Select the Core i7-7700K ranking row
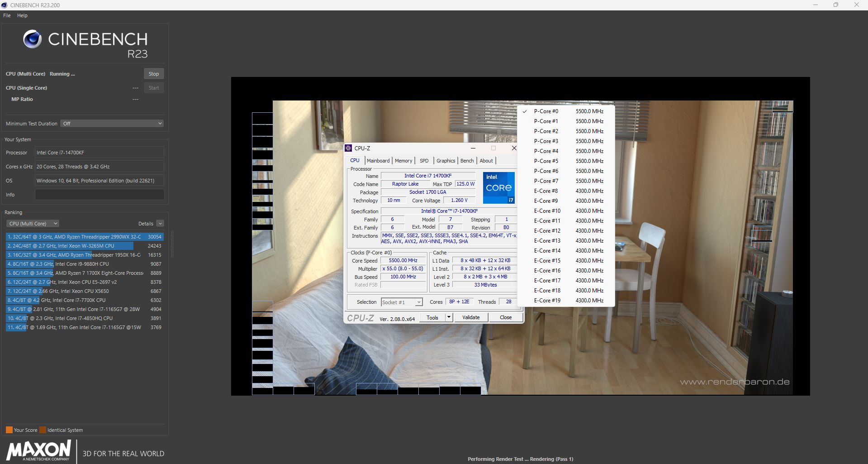The height and width of the screenshot is (464, 868). [85, 300]
